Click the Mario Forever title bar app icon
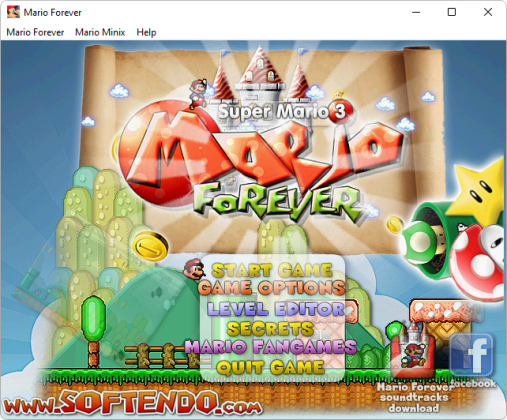507x420 pixels. [x=13, y=12]
